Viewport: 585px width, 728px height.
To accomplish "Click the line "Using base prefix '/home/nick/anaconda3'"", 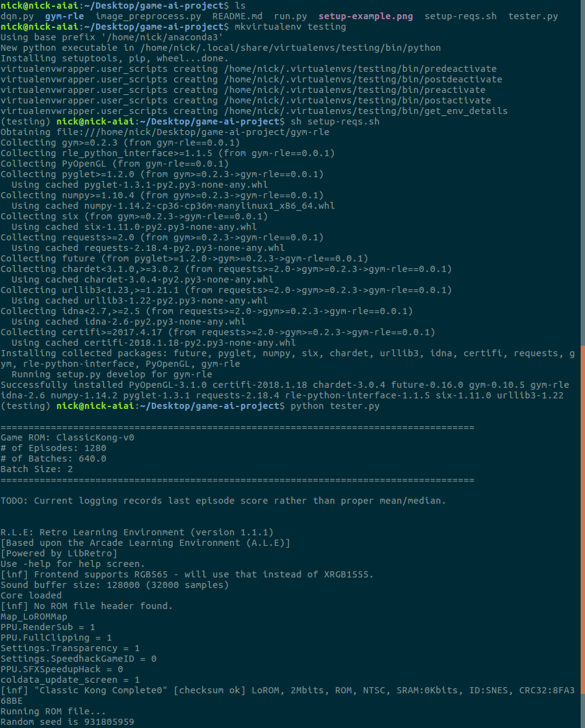I will 112,37.
